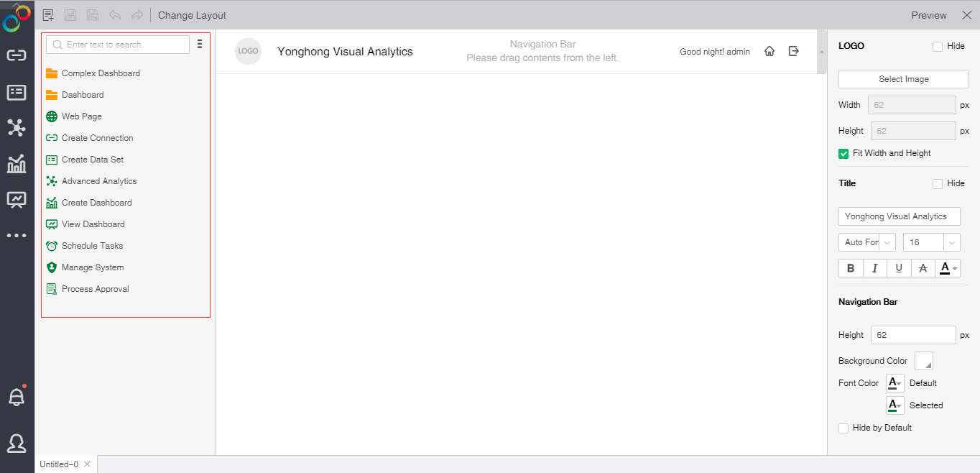980x473 pixels.
Task: Open the Default font color dropdown
Action: pyautogui.click(x=895, y=383)
